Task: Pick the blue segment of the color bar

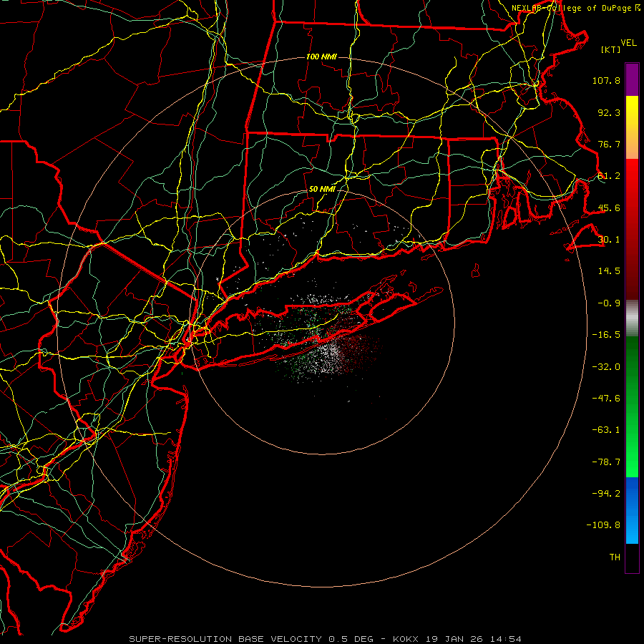Action: [632, 510]
